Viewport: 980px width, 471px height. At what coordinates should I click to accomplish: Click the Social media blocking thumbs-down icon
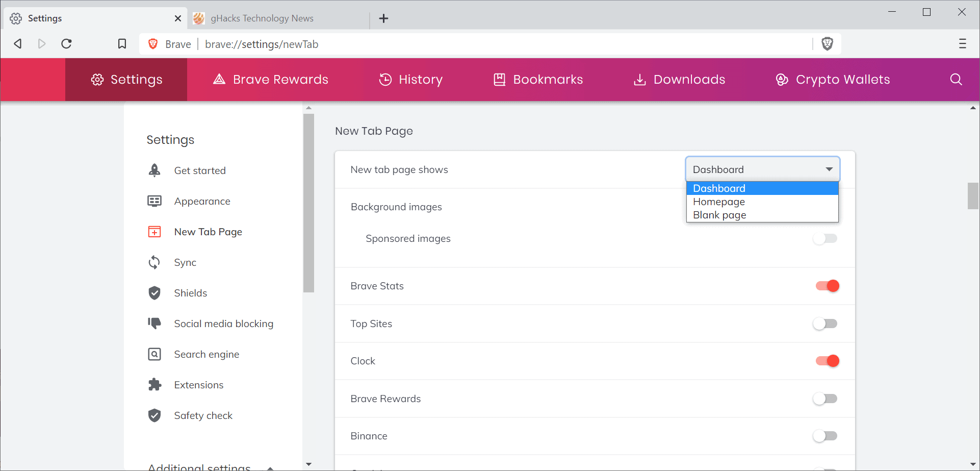click(154, 323)
